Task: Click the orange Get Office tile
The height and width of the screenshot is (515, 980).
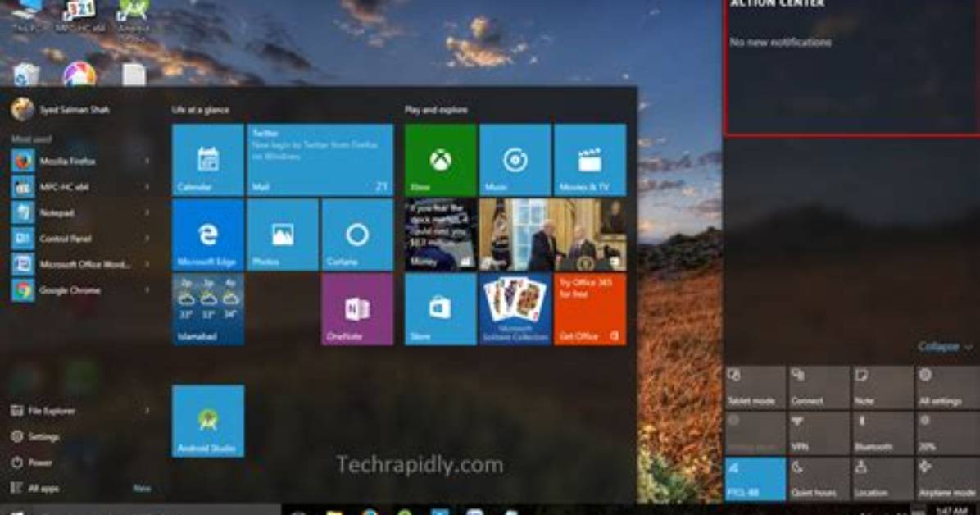Action: [590, 309]
